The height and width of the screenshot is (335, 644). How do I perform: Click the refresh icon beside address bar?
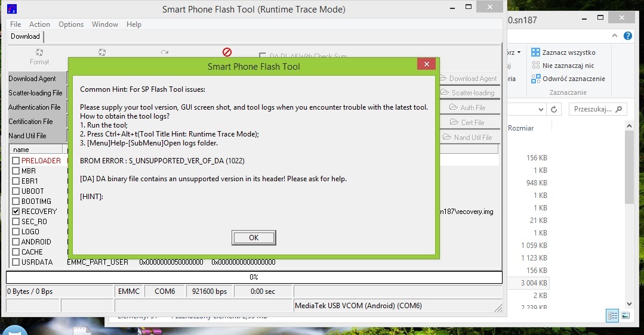coord(554,109)
